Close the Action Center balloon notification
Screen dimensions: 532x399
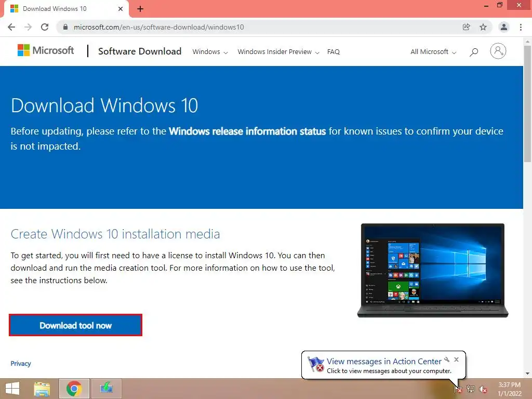tap(456, 360)
